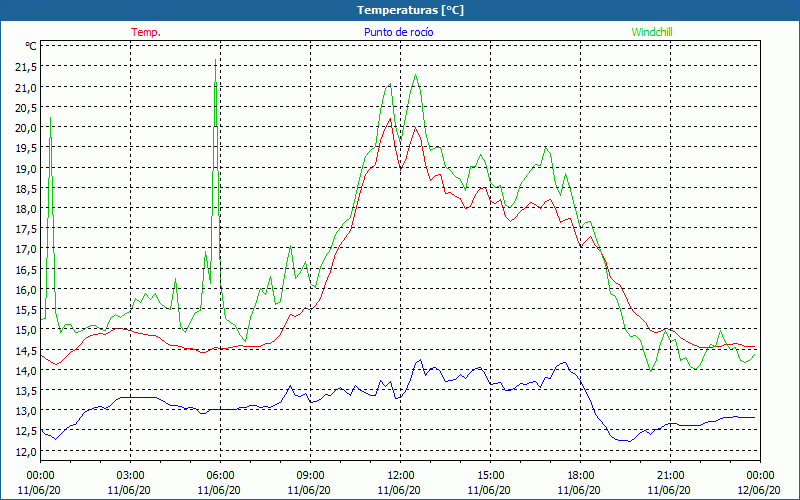Click the 03:00 time axis label
800x500 pixels.
131,476
